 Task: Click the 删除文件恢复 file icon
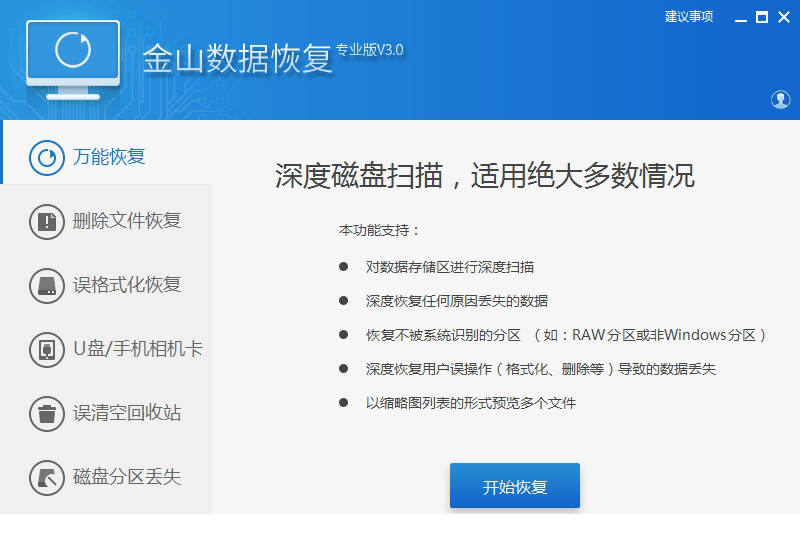[46, 222]
